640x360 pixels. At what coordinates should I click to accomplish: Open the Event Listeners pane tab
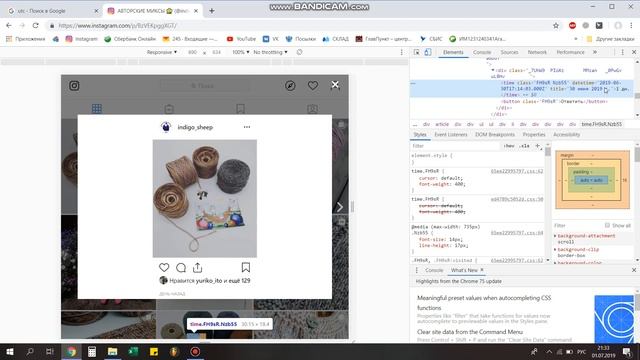coord(451,134)
